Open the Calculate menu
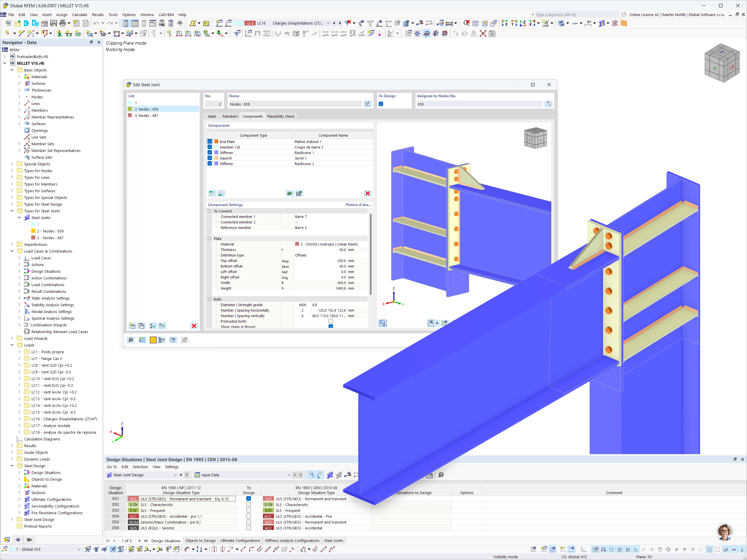The width and height of the screenshot is (747, 560). click(x=79, y=15)
